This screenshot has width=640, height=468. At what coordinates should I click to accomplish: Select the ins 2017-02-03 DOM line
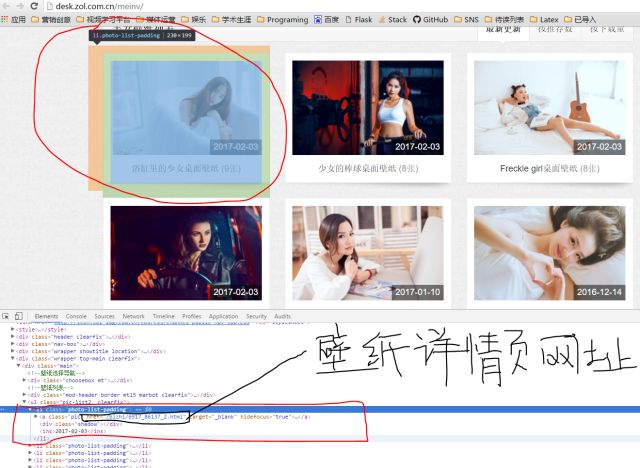[x=73, y=431]
